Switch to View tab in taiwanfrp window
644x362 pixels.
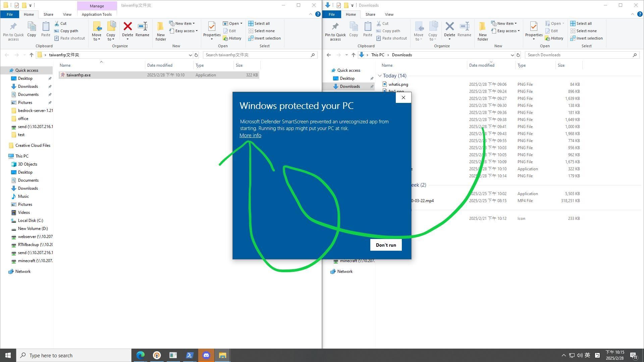(67, 14)
